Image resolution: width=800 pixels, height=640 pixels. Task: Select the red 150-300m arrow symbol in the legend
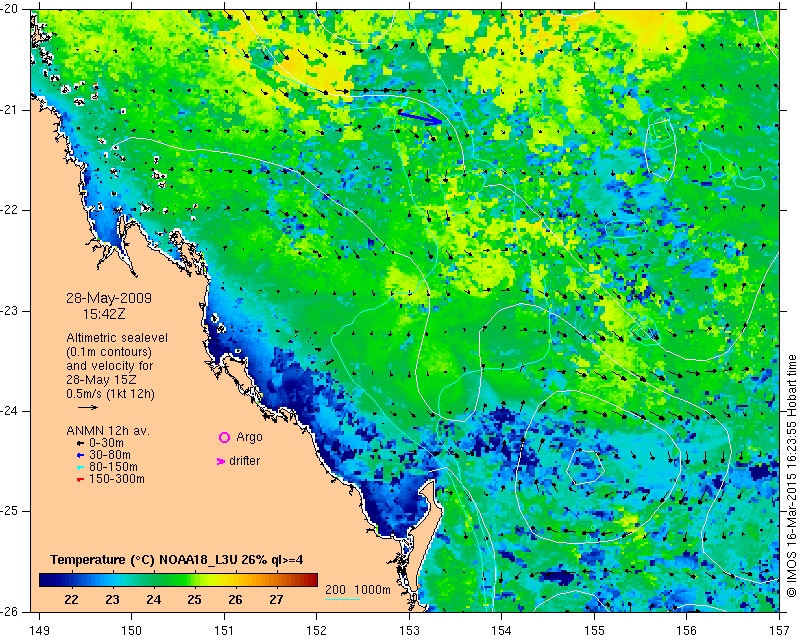(x=80, y=480)
